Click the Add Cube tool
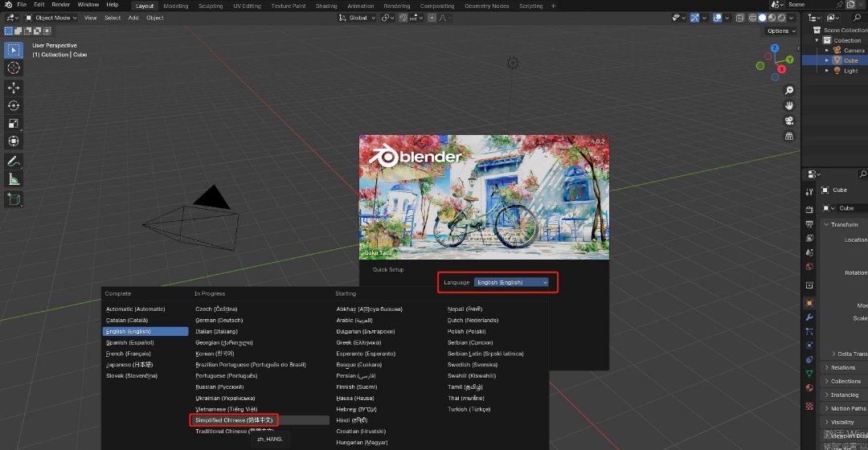 click(x=14, y=199)
